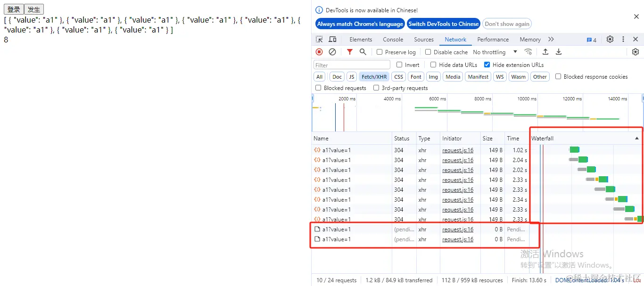Click Always match Chrome's language button
Image resolution: width=644 pixels, height=286 pixels.
click(x=360, y=24)
